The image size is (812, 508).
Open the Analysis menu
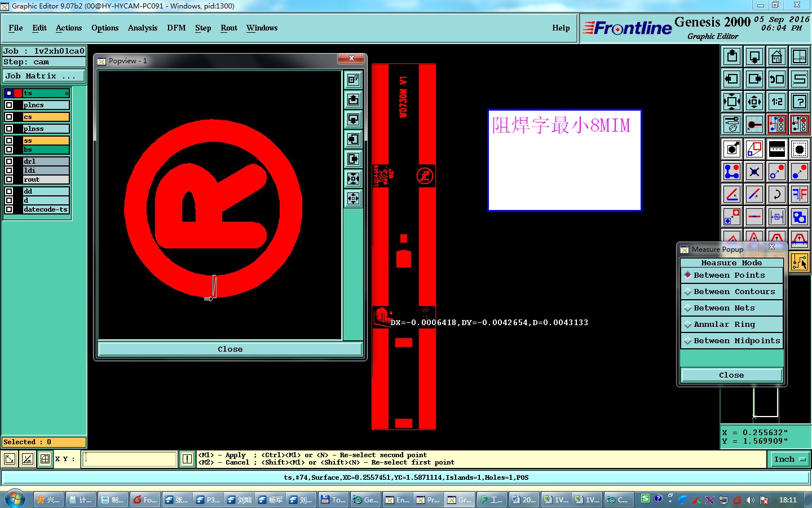[x=143, y=28]
